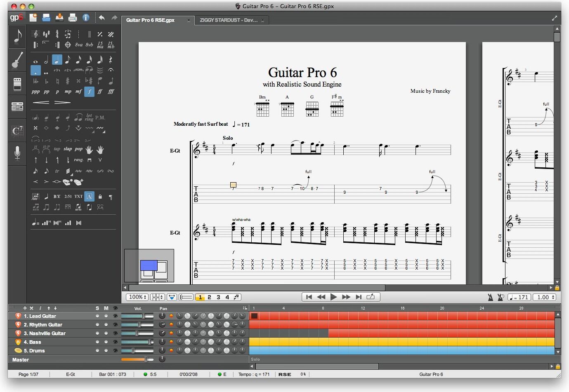The height and width of the screenshot is (392, 569).
Task: Play the score
Action: point(334,297)
